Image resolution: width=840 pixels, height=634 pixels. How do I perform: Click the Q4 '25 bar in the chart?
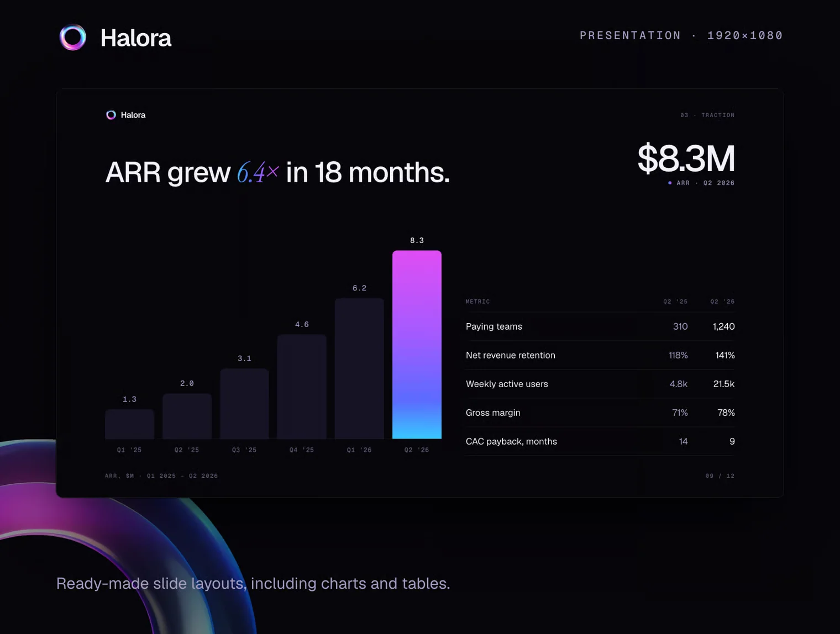coord(302,387)
